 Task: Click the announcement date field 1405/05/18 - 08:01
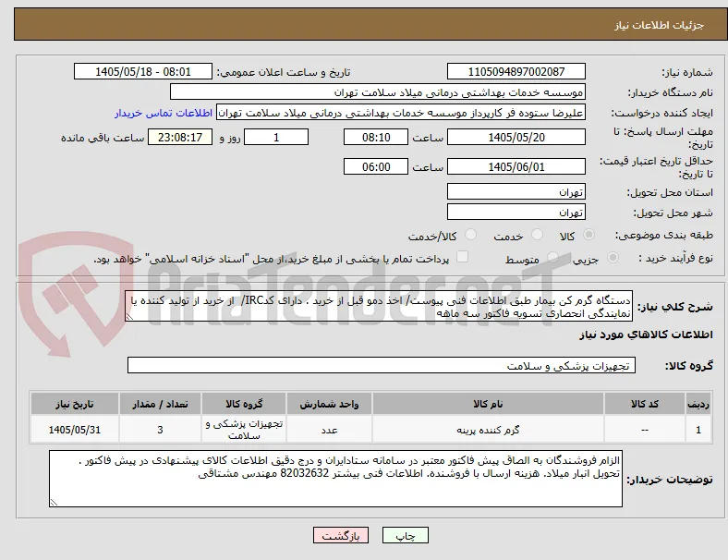point(143,71)
